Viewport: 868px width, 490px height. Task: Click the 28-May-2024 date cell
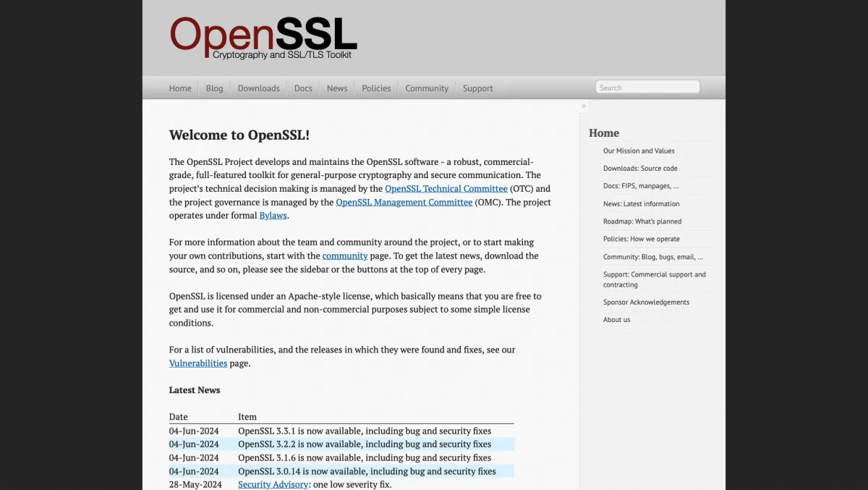(195, 484)
